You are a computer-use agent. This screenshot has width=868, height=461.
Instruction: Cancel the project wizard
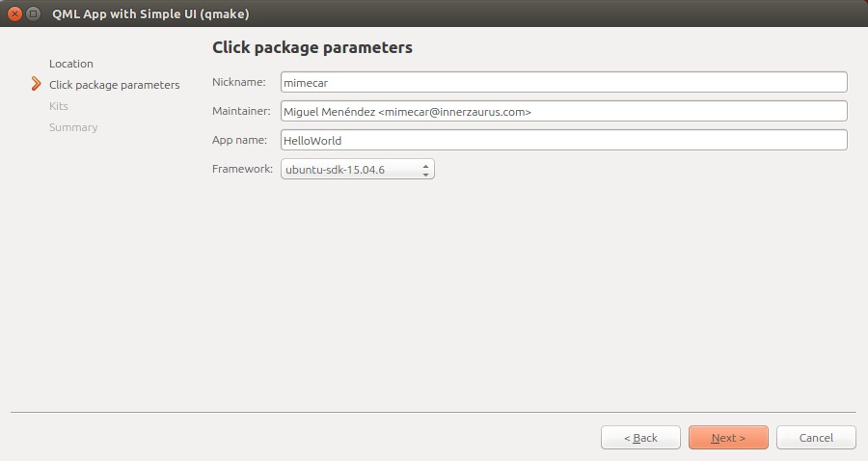coord(816,438)
